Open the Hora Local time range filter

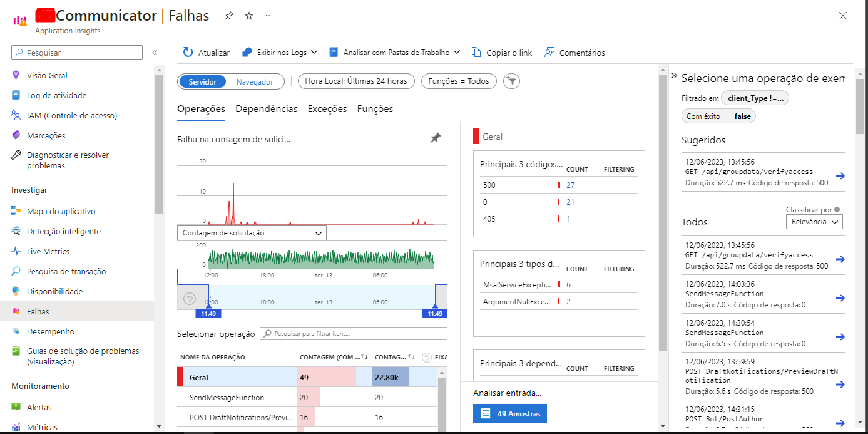pyautogui.click(x=355, y=81)
